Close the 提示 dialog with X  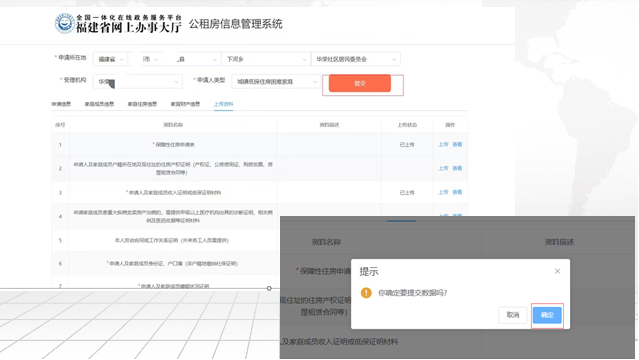[557, 271]
